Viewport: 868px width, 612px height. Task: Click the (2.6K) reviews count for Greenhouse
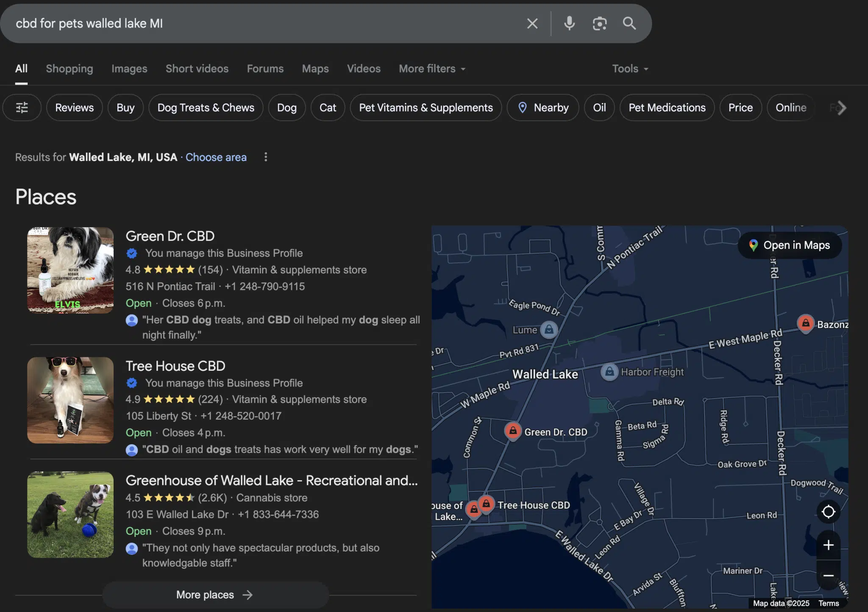coord(212,498)
